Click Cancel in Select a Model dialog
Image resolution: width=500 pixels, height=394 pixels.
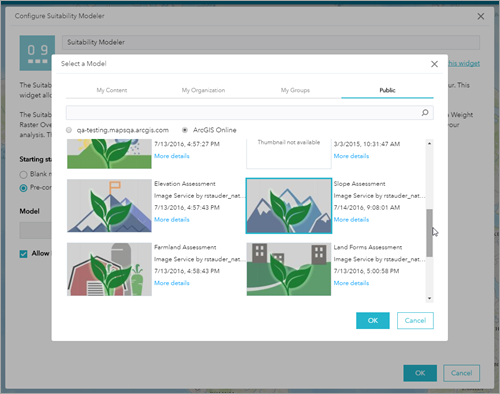point(415,321)
